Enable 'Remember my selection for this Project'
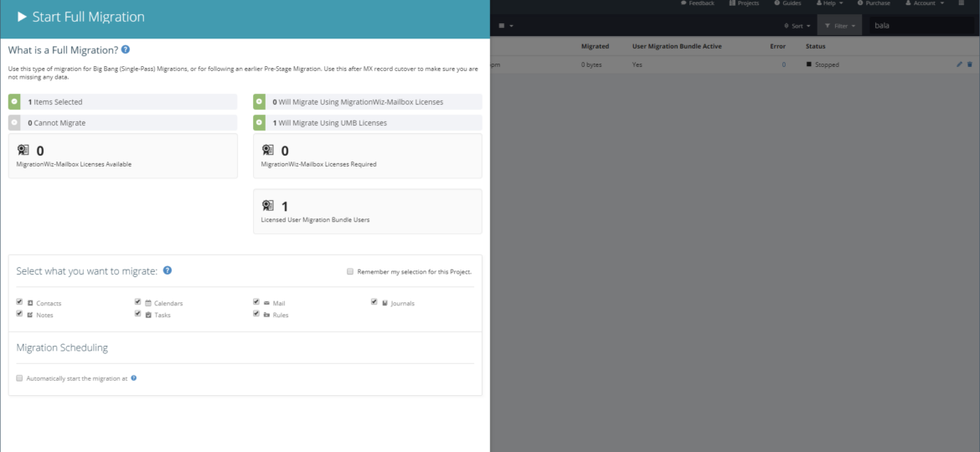 351,271
